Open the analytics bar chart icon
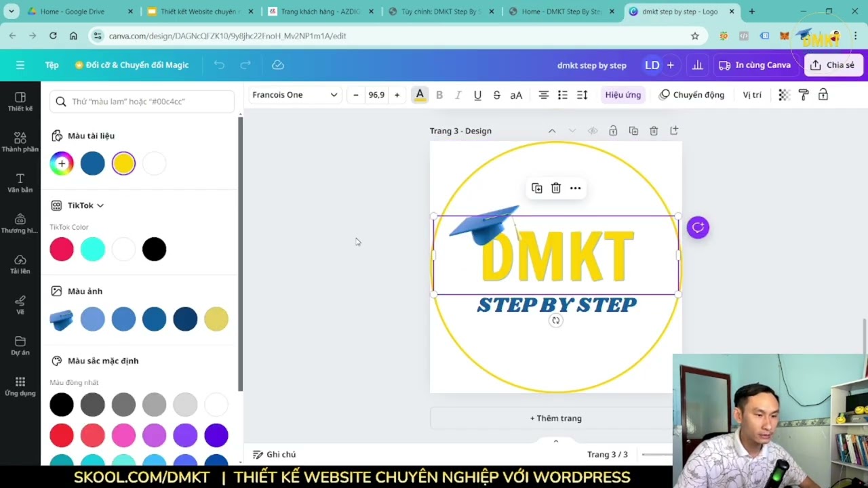Screen dimensions: 868x488 697,65
